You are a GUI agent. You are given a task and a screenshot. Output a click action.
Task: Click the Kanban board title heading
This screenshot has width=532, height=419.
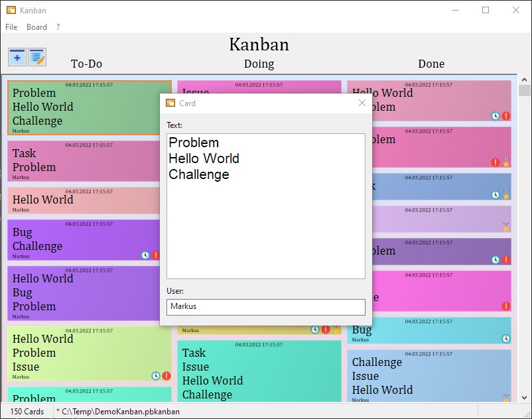pyautogui.click(x=259, y=44)
